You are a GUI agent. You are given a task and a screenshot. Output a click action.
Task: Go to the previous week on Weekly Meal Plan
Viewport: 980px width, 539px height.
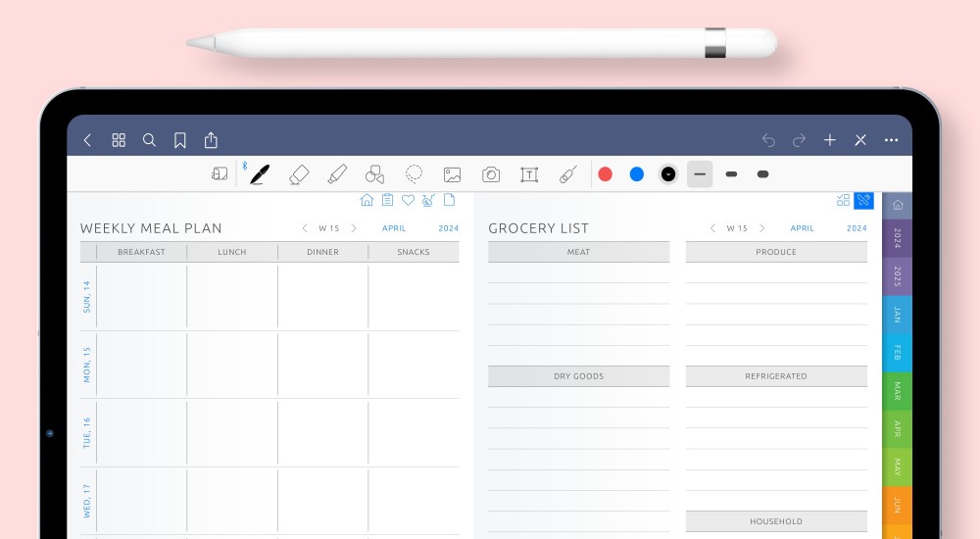tap(305, 228)
